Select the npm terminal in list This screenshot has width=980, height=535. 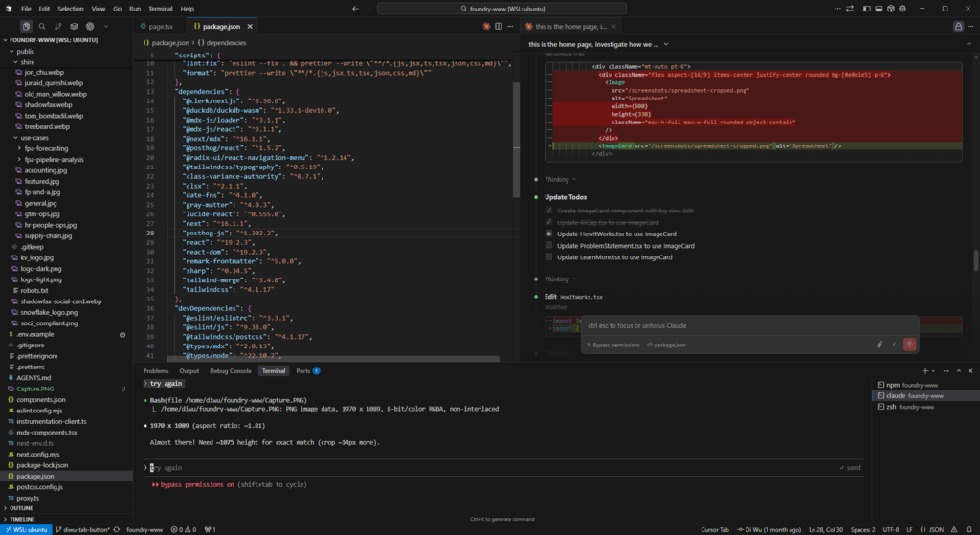coord(924,385)
